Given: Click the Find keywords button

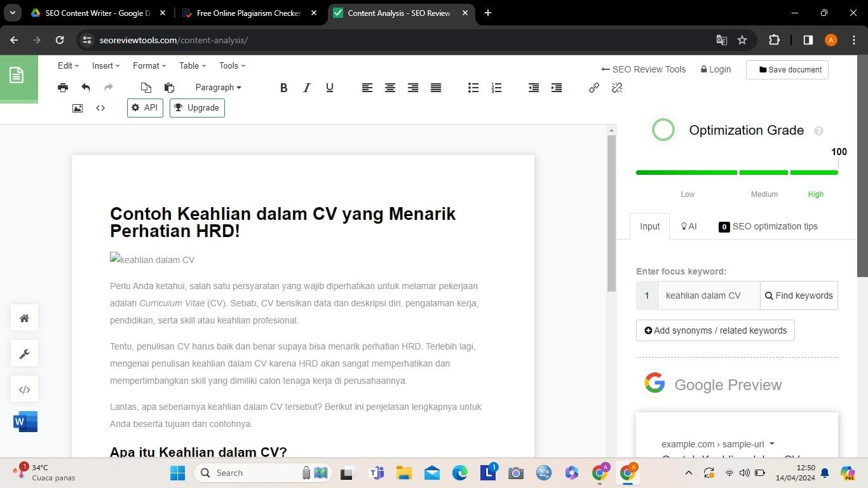Looking at the screenshot, I should (x=799, y=295).
